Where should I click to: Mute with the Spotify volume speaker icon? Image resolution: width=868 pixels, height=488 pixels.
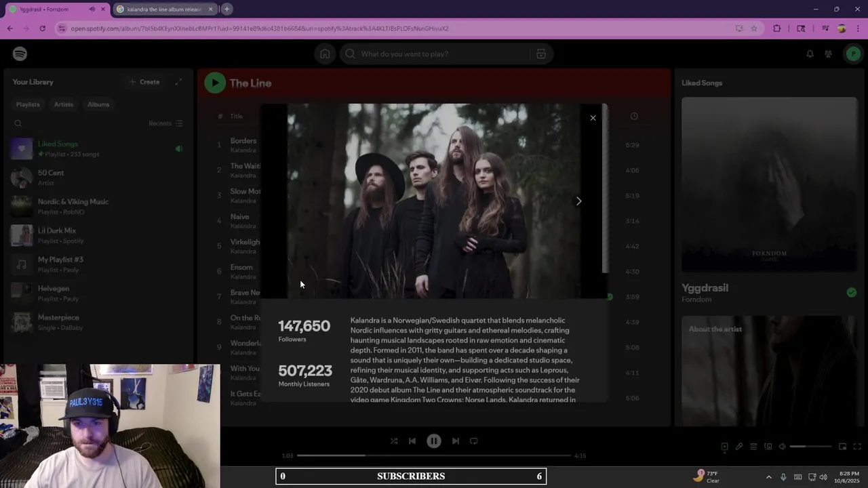782,447
